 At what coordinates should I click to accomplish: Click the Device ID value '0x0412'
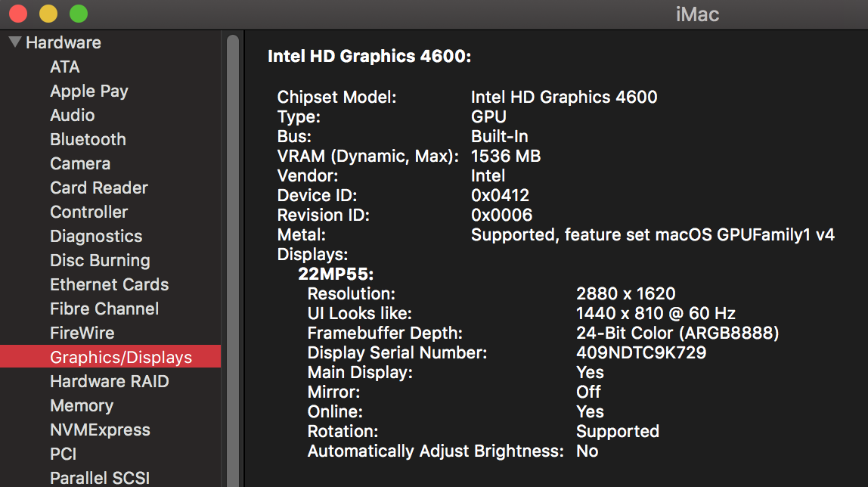tap(500, 195)
